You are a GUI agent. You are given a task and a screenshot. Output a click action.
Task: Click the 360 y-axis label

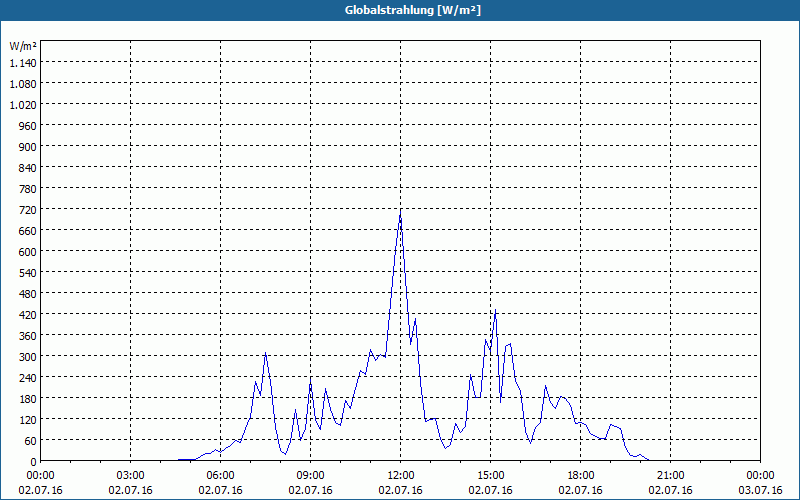(28, 336)
